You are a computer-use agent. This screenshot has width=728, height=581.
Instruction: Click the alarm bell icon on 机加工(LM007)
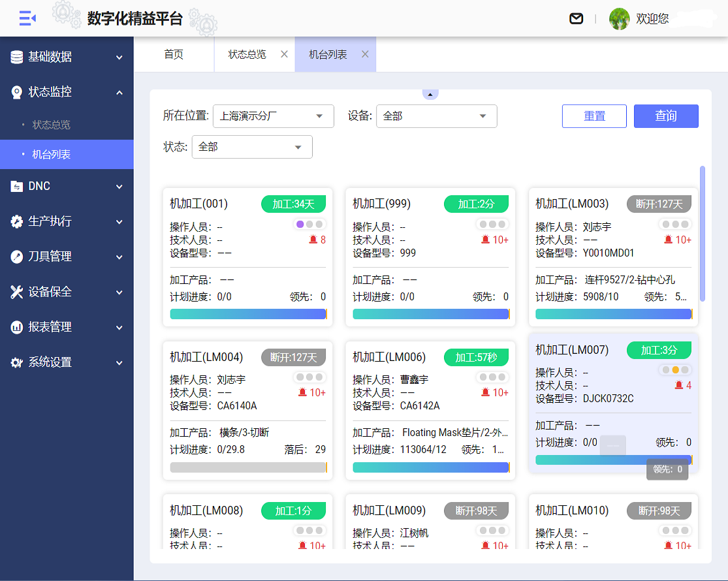(678, 386)
